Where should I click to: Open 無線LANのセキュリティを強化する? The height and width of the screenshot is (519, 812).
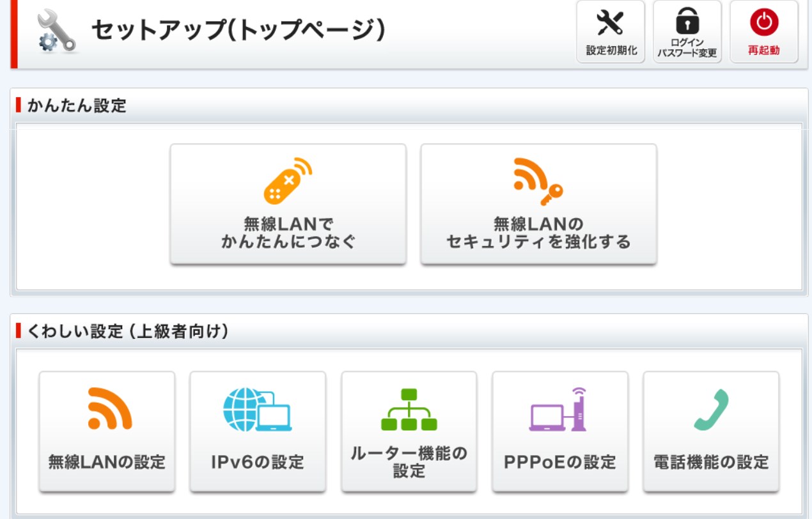538,203
